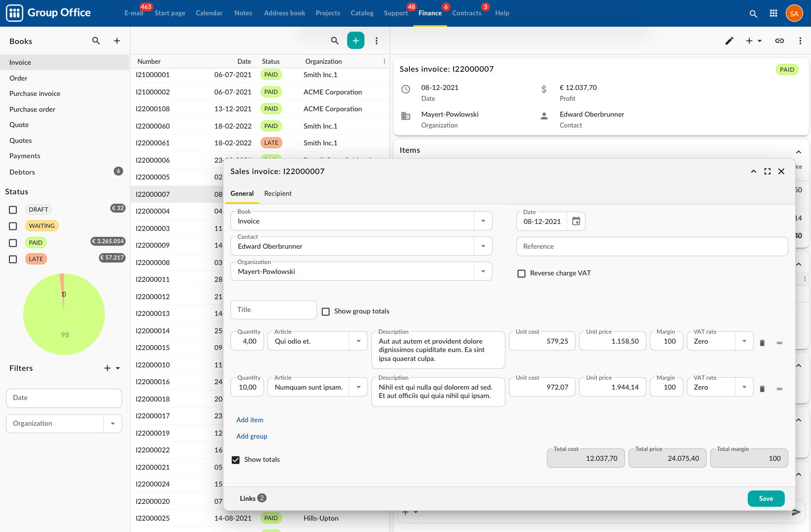Open Article dropdown for Qui odio et.

pyautogui.click(x=359, y=341)
